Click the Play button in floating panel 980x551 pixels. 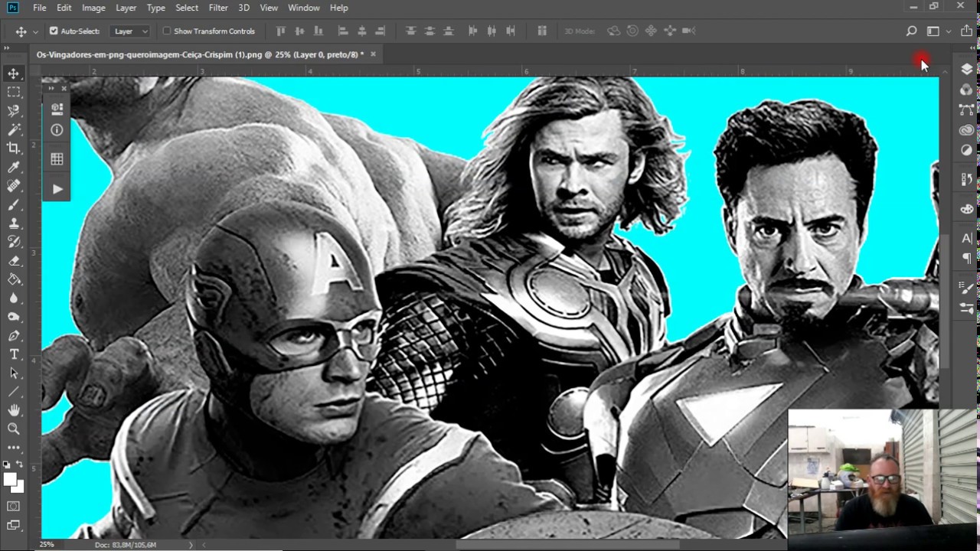(57, 189)
